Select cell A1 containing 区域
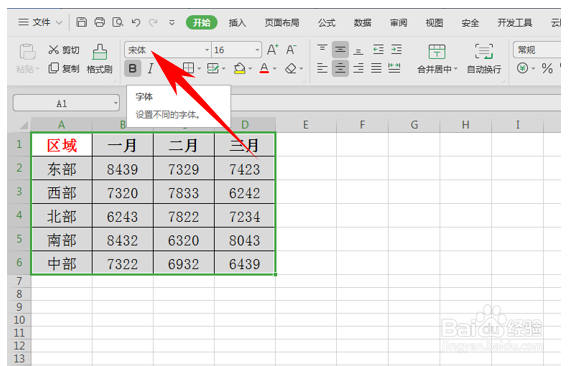575x366 pixels. pos(62,145)
